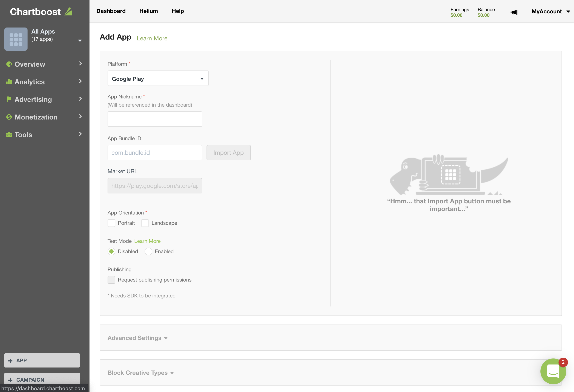The height and width of the screenshot is (392, 574).
Task: Click the Advertising flag icon
Action: 9,99
